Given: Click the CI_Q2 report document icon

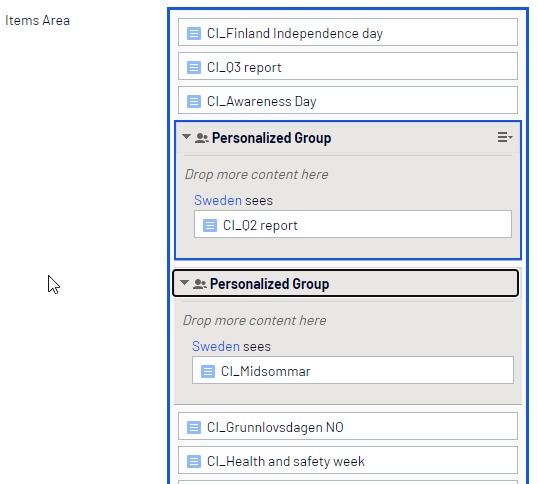Looking at the screenshot, I should pyautogui.click(x=210, y=226).
